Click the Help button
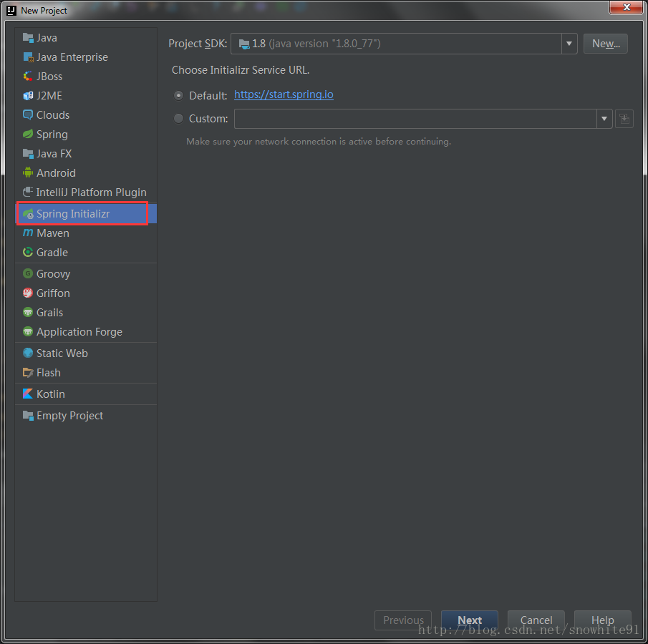648x644 pixels. pos(603,620)
